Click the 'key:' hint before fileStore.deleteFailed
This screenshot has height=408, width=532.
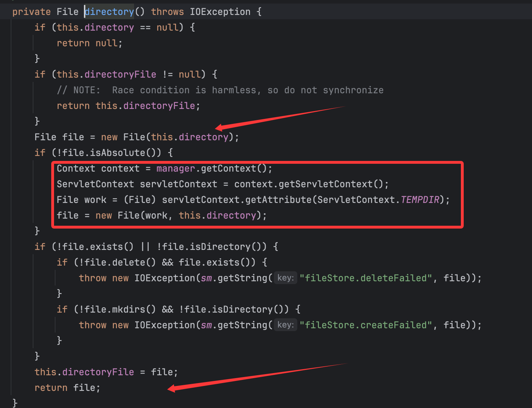[286, 278]
